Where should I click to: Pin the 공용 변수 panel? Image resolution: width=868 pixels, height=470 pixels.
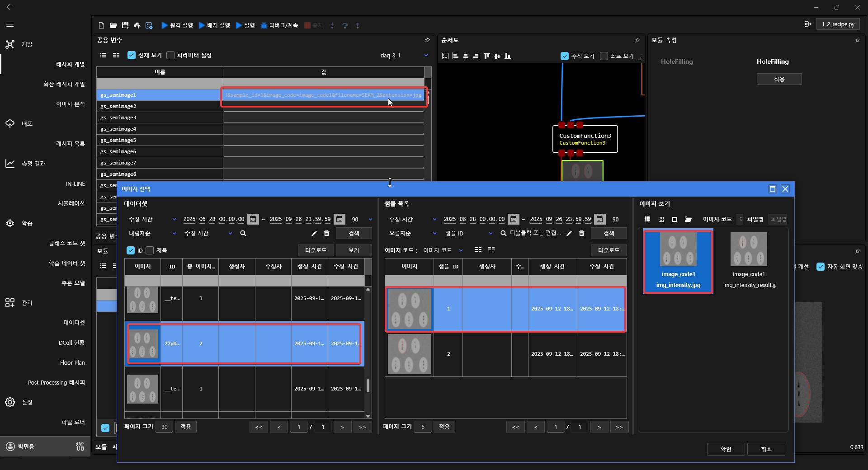click(427, 40)
